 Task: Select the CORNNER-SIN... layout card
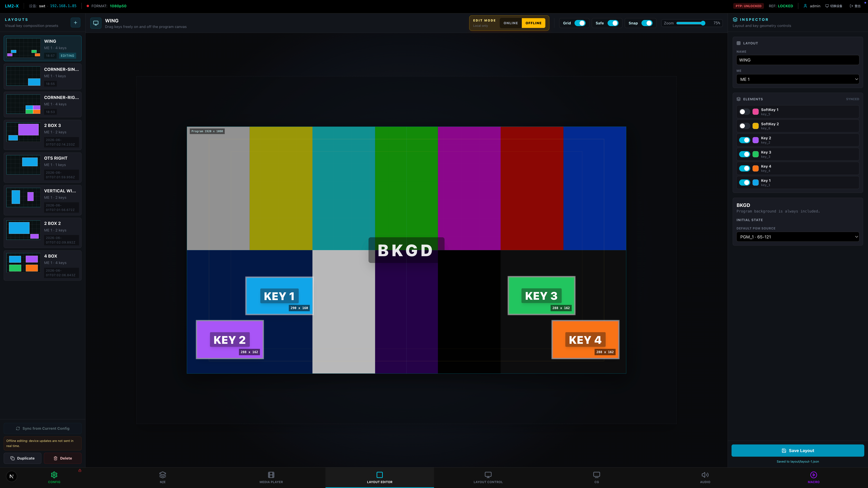click(x=42, y=76)
